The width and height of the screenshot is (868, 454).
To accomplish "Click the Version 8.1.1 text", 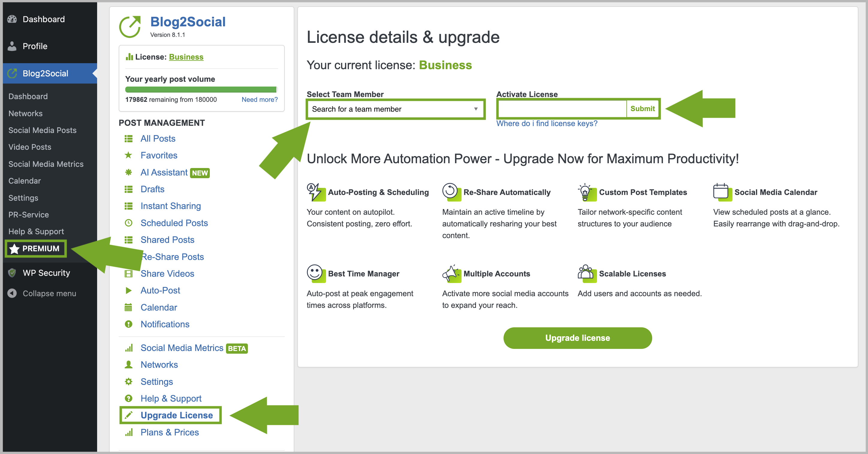I will (x=168, y=35).
